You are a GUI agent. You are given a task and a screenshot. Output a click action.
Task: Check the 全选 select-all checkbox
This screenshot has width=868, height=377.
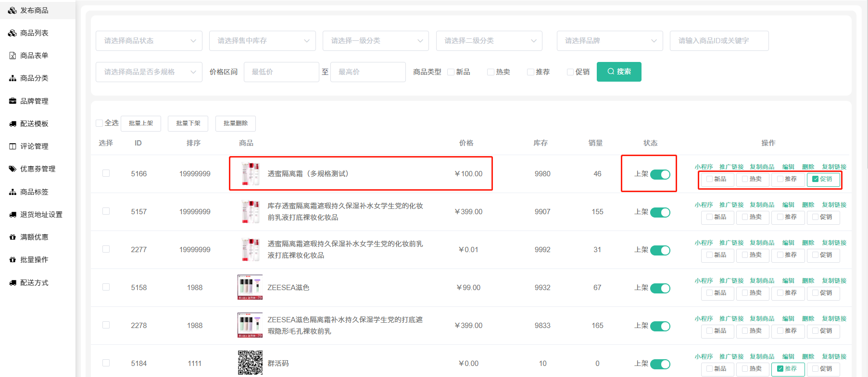(100, 123)
